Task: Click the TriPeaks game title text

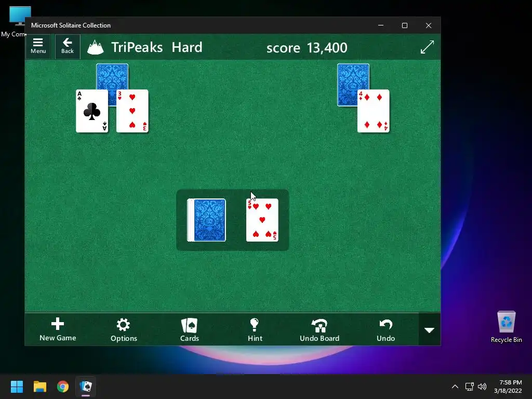Action: click(137, 47)
